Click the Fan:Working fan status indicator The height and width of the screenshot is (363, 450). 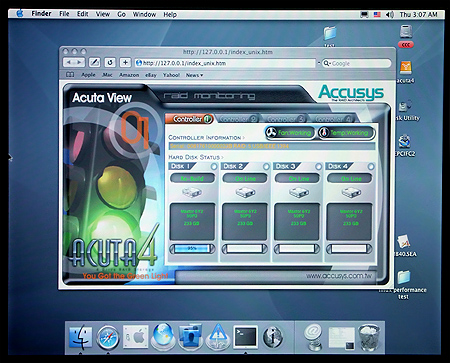[290, 133]
